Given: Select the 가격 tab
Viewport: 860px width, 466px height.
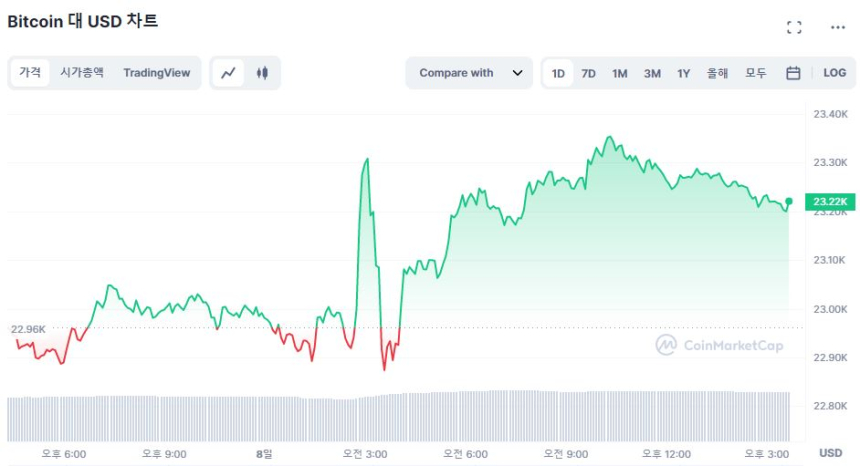Looking at the screenshot, I should coord(30,73).
